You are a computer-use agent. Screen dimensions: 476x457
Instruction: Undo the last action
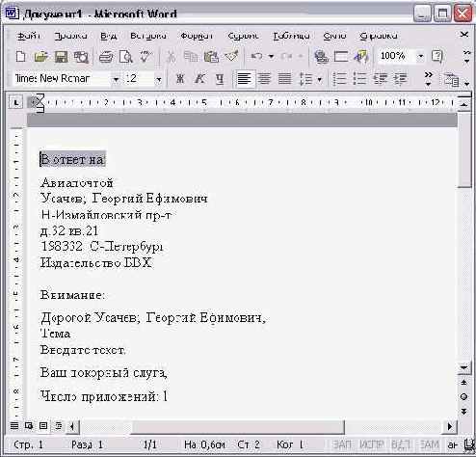(256, 57)
